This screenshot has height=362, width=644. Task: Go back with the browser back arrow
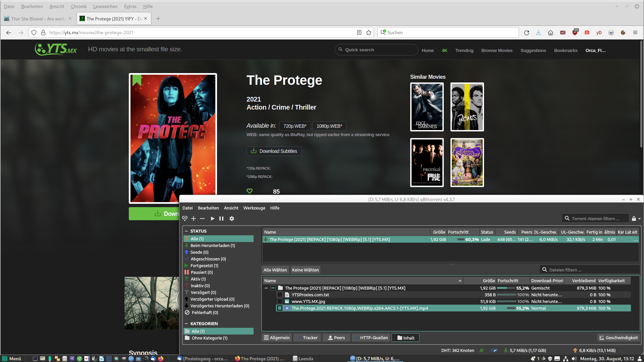click(x=9, y=33)
